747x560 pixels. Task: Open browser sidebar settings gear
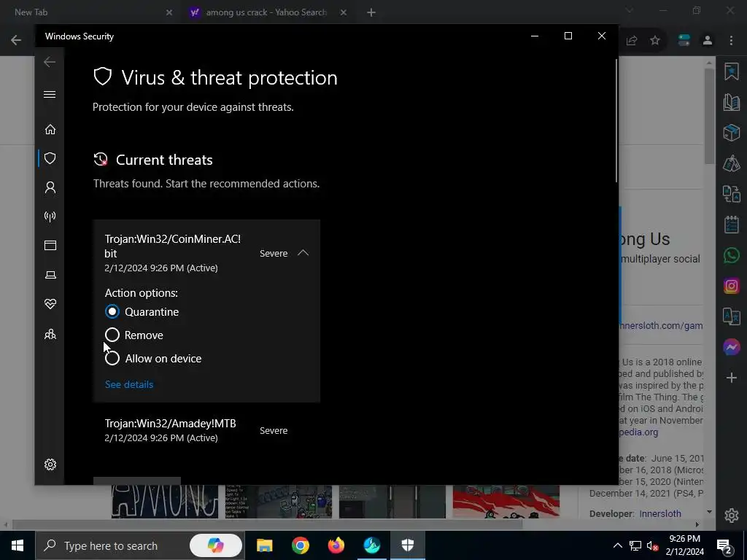coord(731,516)
